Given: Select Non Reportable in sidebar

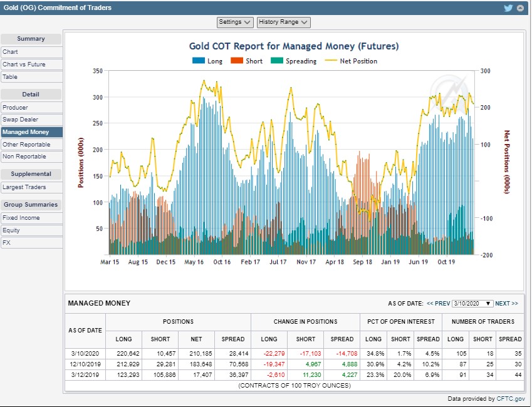Looking at the screenshot, I should [31, 157].
